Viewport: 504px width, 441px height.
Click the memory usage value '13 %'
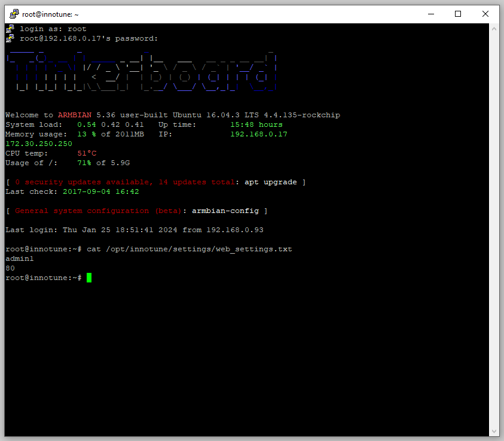[x=87, y=134]
